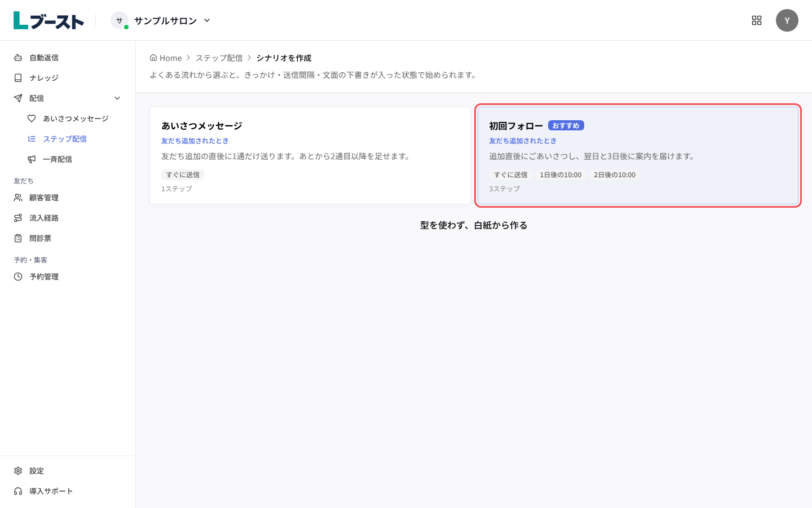812x508 pixels.
Task: Open sidebar submenu あいさつメッセージ
Action: (x=74, y=119)
